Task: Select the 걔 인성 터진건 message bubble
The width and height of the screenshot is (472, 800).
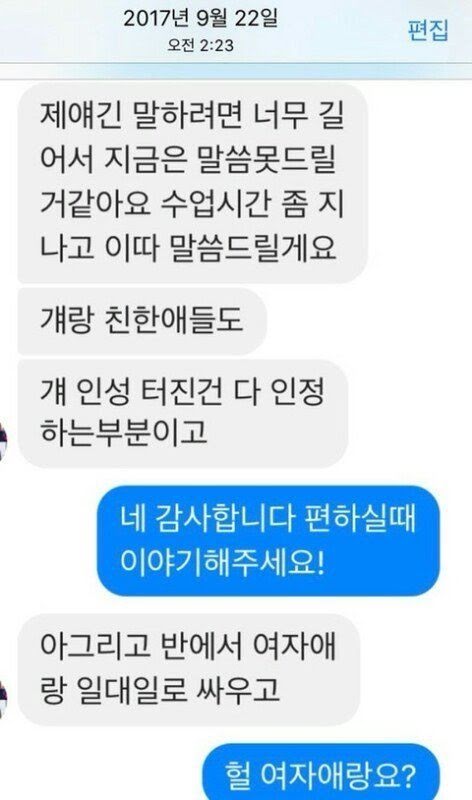Action: pyautogui.click(x=183, y=413)
